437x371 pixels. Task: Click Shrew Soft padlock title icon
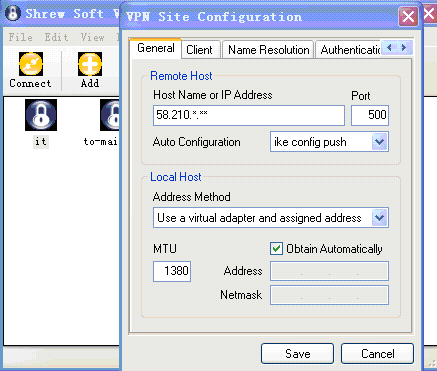(x=13, y=14)
